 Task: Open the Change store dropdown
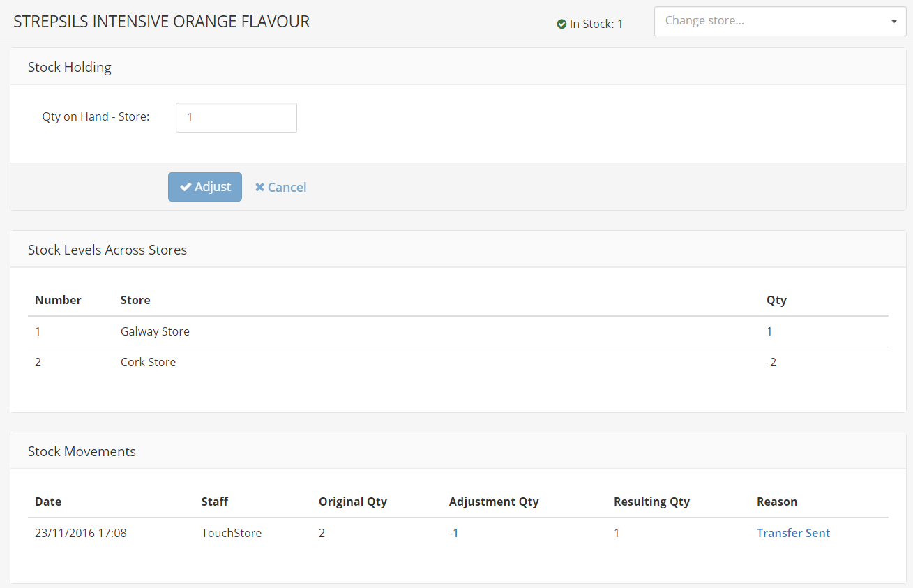coord(780,21)
